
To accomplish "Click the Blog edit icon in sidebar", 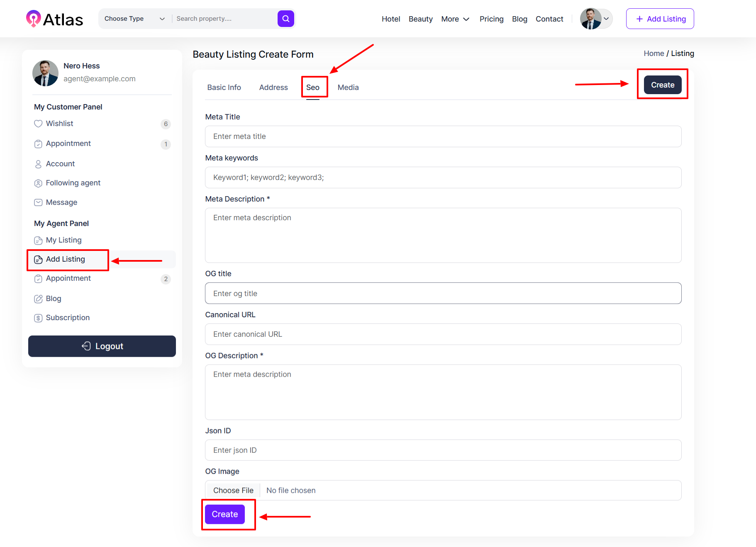I will [x=38, y=299].
